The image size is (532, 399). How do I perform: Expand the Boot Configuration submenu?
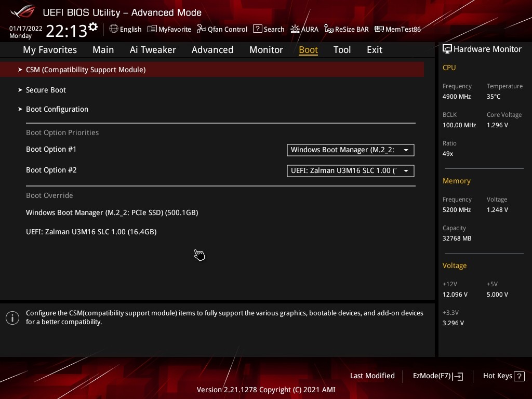(57, 109)
